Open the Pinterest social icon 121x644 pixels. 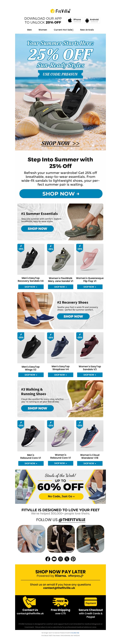point(73,559)
